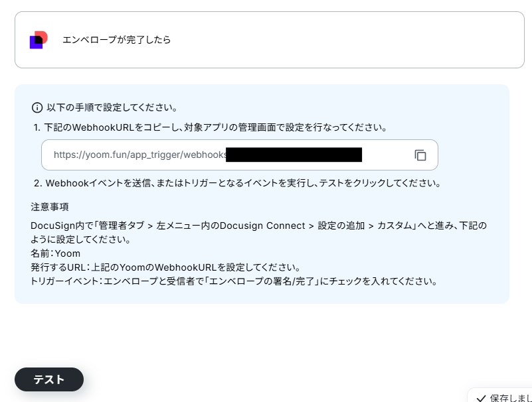Click the ように設定してください。 line
532x402 pixels.
[x=81, y=239]
